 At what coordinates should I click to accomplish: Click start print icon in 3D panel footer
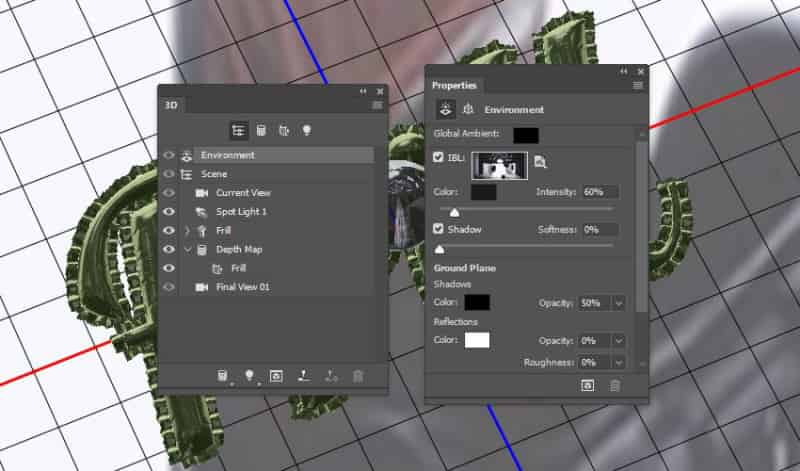point(304,376)
